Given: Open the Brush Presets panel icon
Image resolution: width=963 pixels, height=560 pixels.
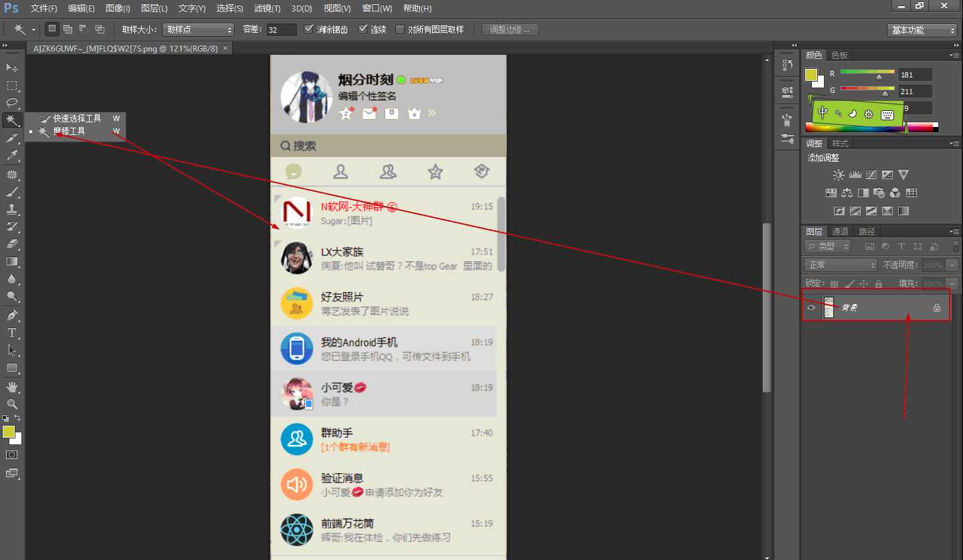Looking at the screenshot, I should tap(787, 138).
